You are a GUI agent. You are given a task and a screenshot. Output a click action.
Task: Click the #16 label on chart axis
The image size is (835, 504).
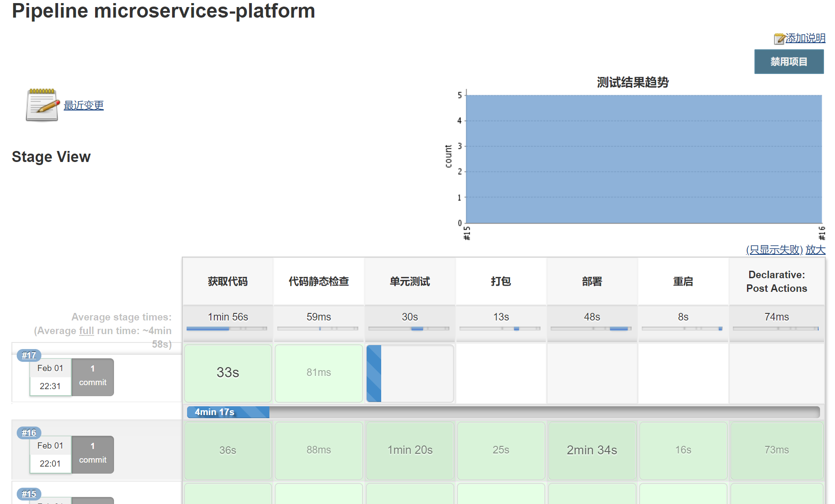point(821,233)
